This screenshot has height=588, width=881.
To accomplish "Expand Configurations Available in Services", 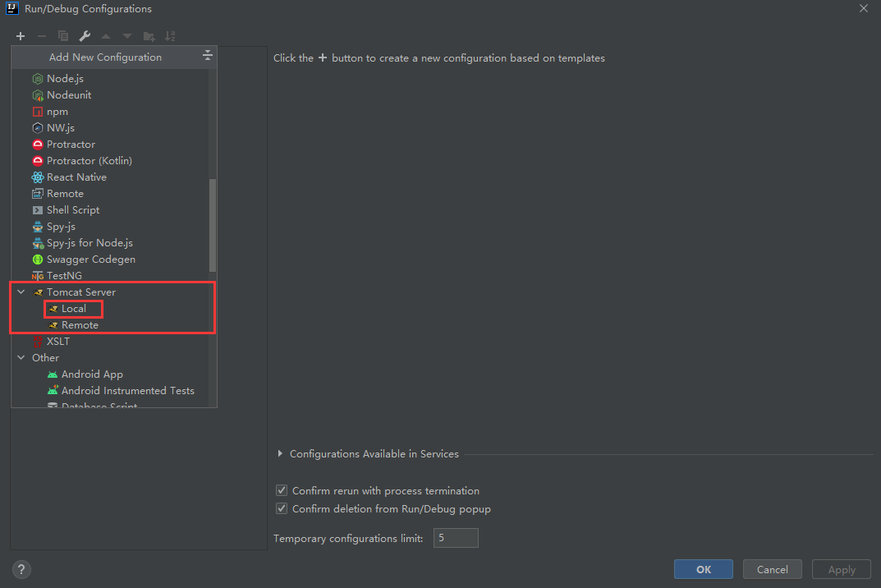I will point(280,453).
